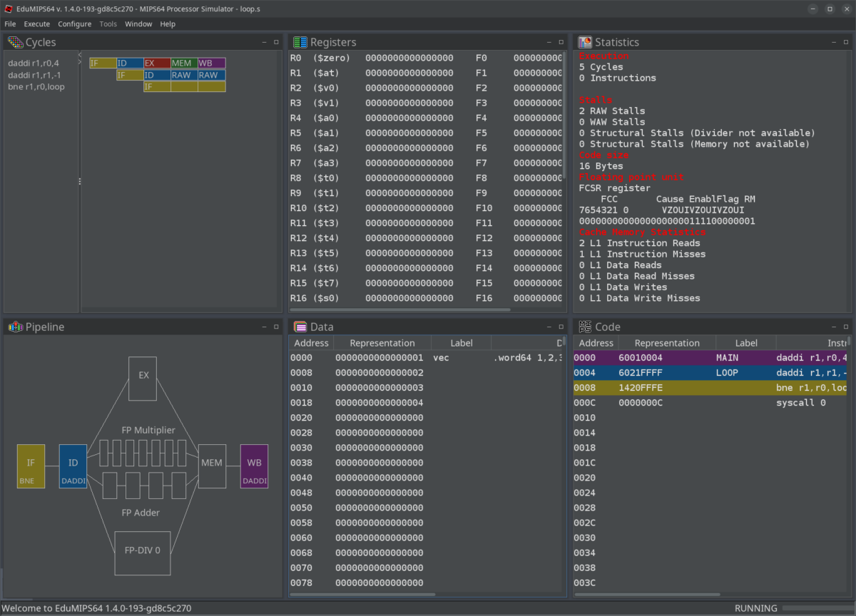Click the Address column header in Code
Viewport: 856px width, 616px height.
(x=596, y=343)
